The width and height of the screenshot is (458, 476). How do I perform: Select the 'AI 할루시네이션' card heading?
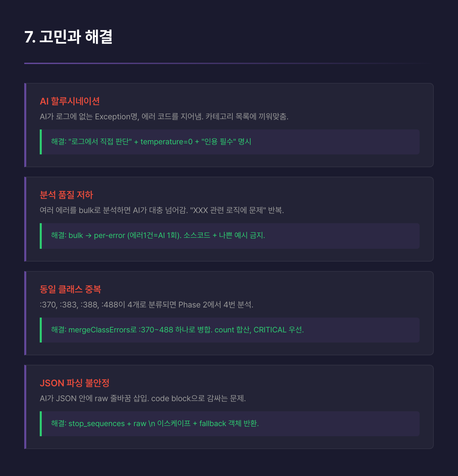pos(70,101)
